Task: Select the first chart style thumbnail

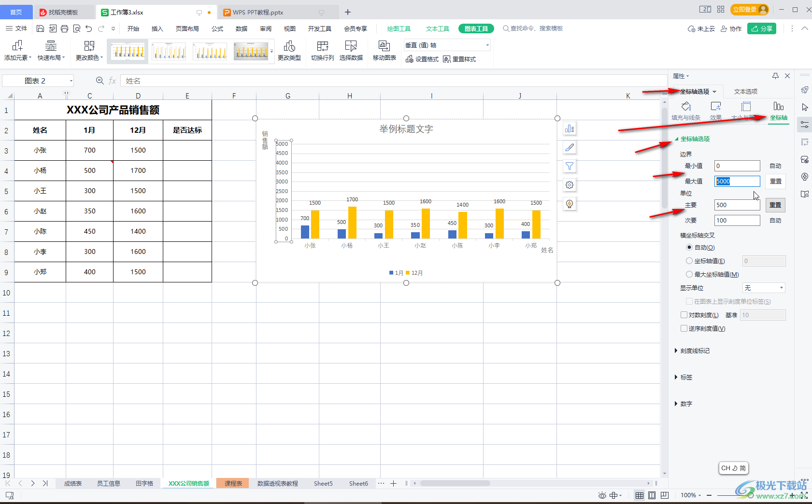Action: pos(128,51)
